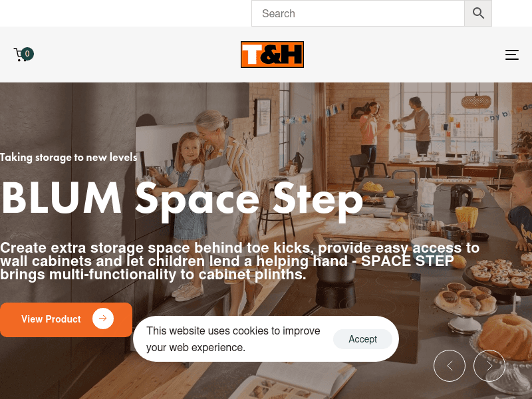Focus the Search text field
Screen dimensions: 532x399
click(358, 13)
